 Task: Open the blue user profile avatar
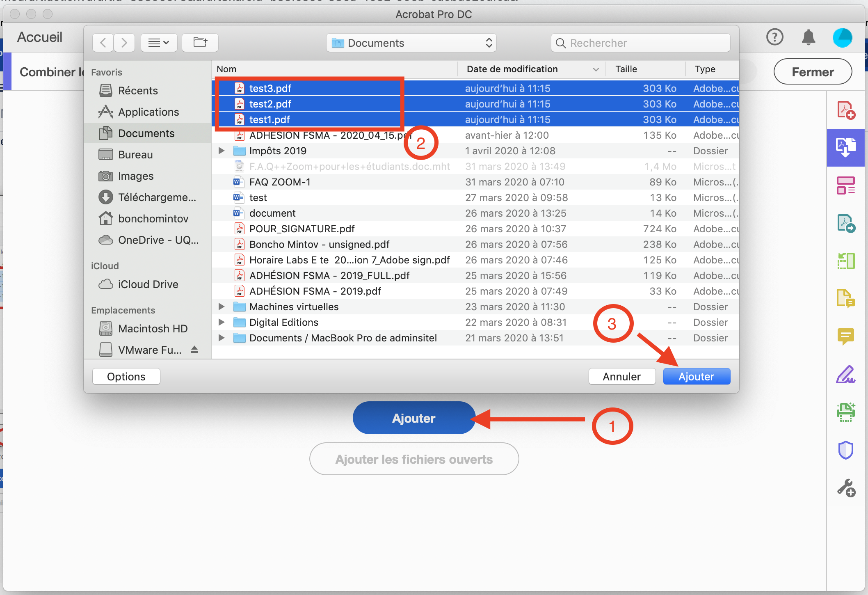point(843,37)
